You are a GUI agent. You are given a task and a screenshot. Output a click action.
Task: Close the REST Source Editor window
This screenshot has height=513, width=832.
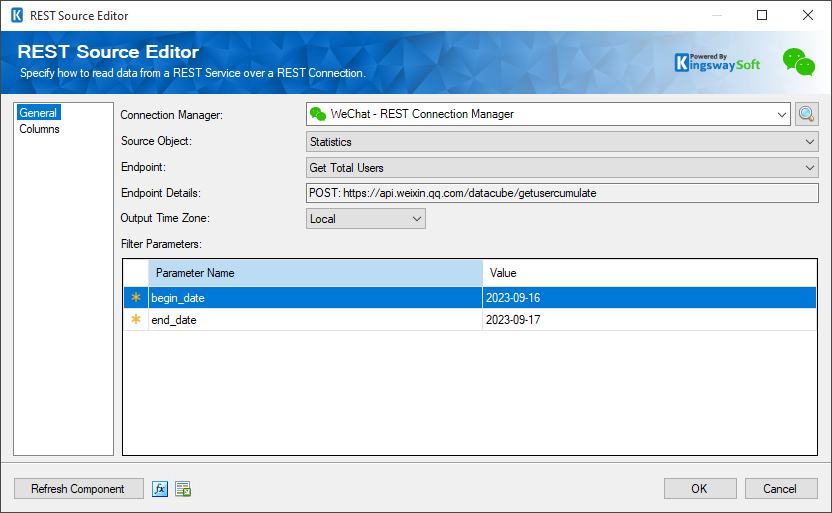pyautogui.click(x=808, y=15)
